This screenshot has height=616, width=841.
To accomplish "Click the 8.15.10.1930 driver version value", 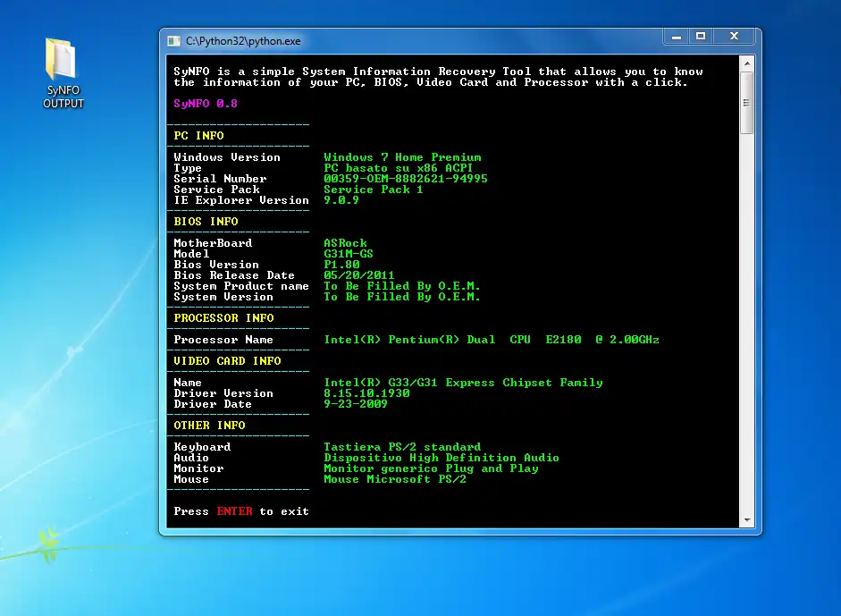I will coord(366,393).
